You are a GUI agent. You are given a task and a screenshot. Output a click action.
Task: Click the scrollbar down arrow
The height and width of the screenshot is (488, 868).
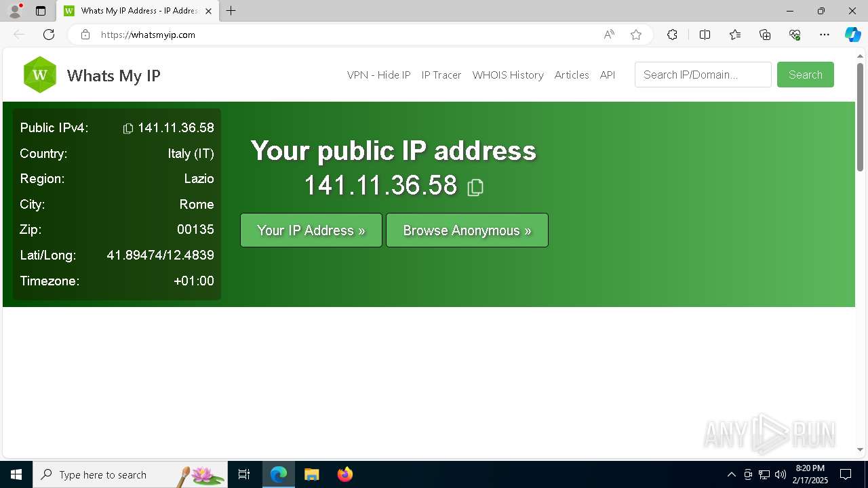point(860,449)
